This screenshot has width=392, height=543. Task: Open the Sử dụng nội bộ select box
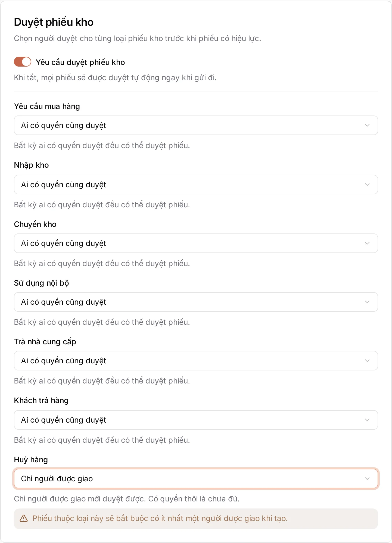196,302
